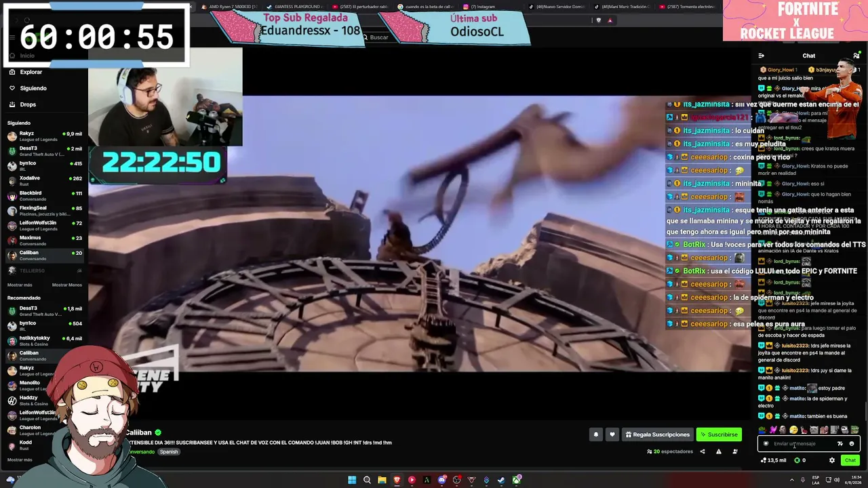Image resolution: width=868 pixels, height=488 pixels.
Task: Click the chat translate icon in message box
Action: (840, 444)
